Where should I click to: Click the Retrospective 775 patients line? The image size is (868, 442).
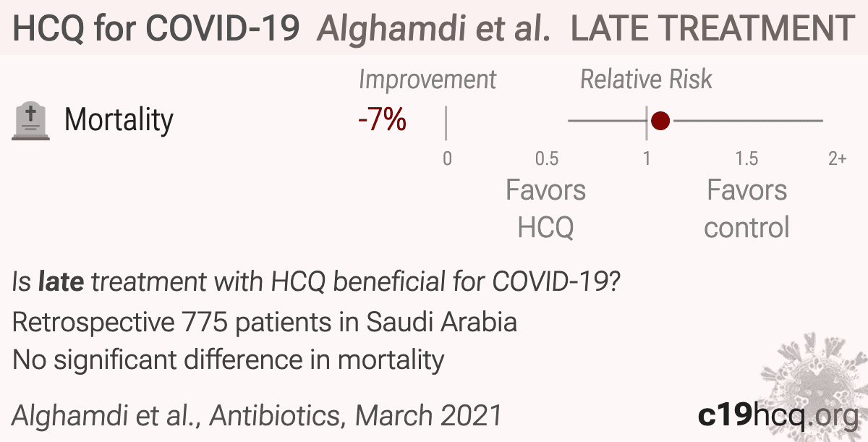[265, 322]
